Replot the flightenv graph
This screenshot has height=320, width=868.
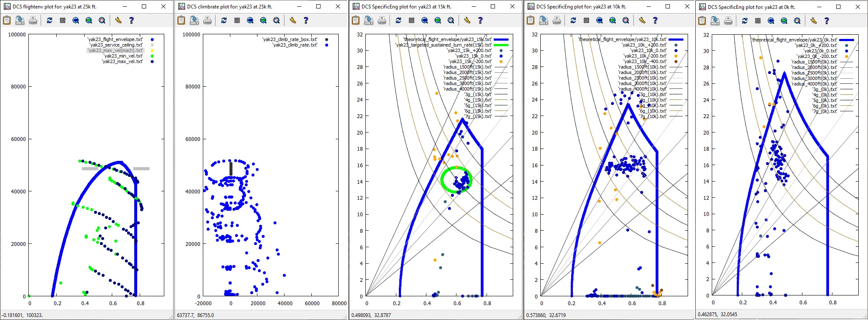coord(50,20)
